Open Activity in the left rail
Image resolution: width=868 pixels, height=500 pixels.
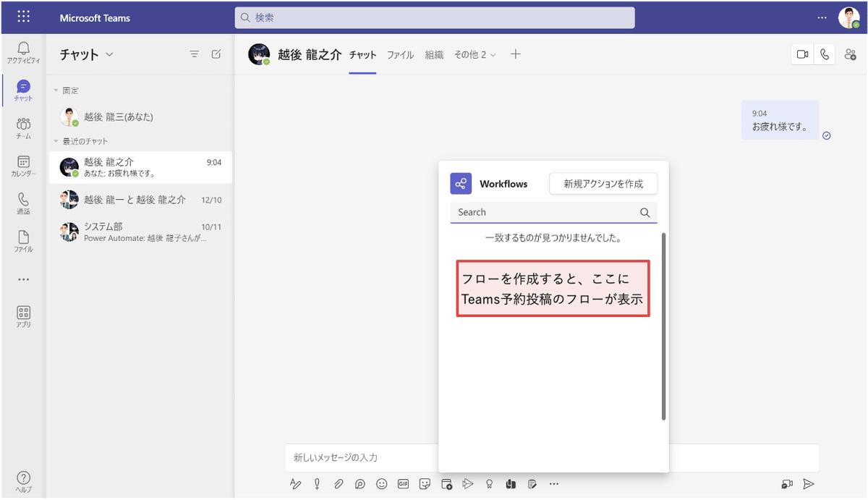pos(23,53)
